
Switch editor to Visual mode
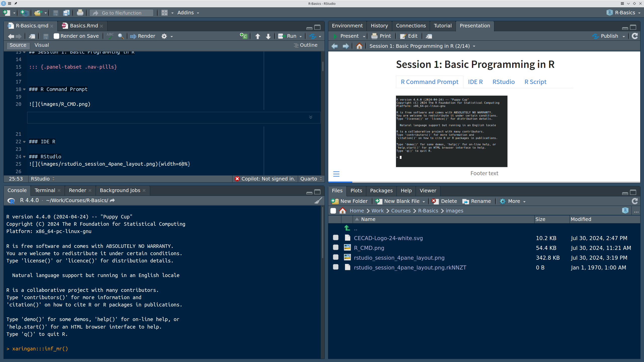42,45
